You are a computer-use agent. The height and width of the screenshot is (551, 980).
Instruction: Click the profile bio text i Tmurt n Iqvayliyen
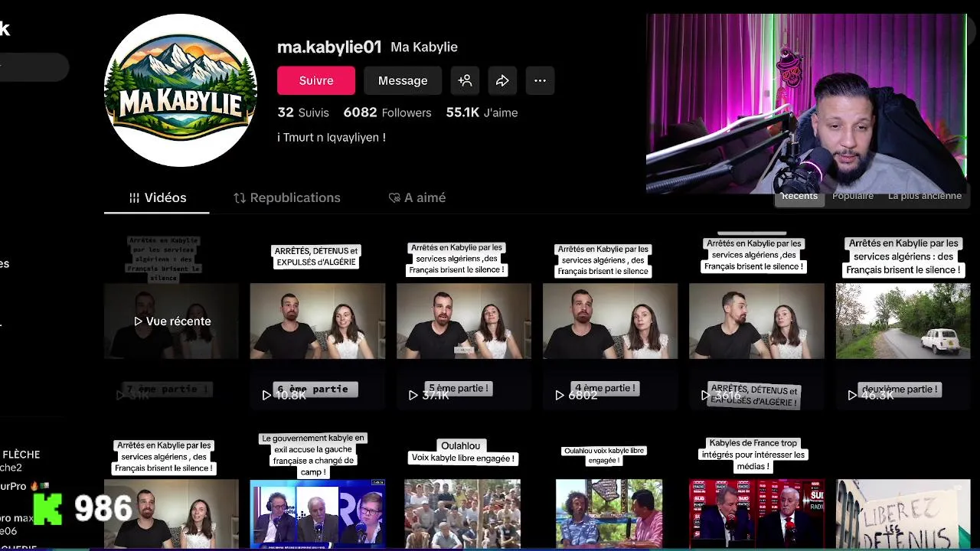click(x=332, y=137)
